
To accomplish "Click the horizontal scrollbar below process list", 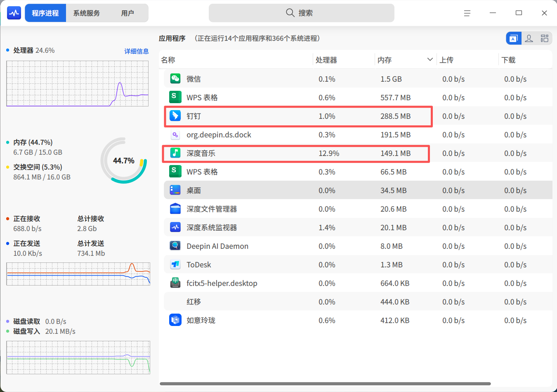I will pyautogui.click(x=325, y=384).
